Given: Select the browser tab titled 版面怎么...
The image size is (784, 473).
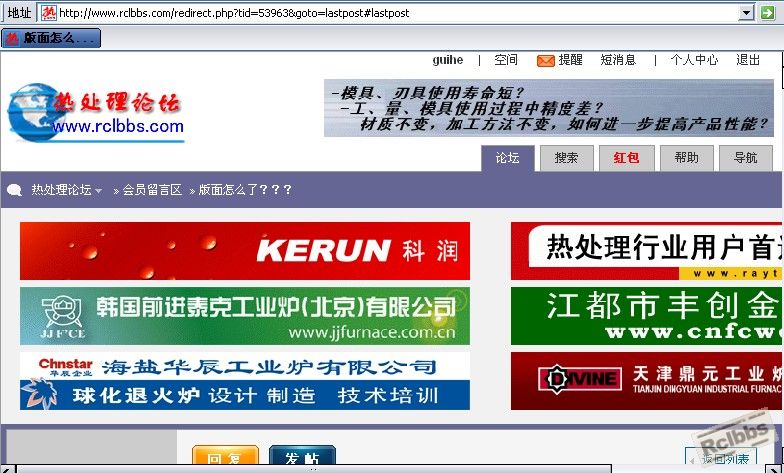Looking at the screenshot, I should [x=51, y=38].
